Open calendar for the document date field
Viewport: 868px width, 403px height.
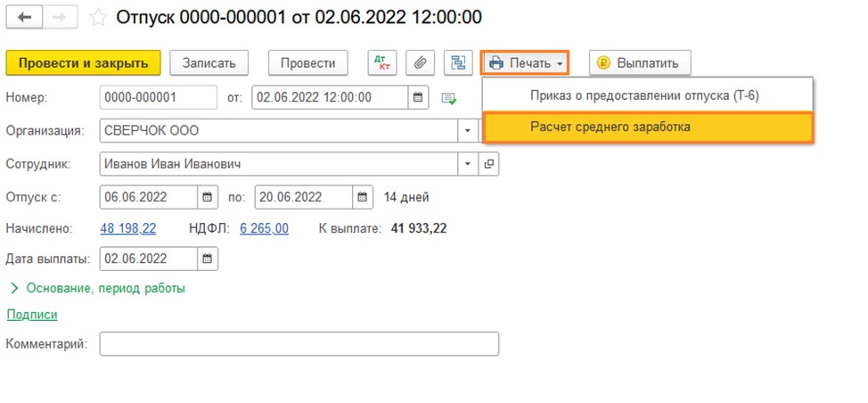[x=418, y=97]
